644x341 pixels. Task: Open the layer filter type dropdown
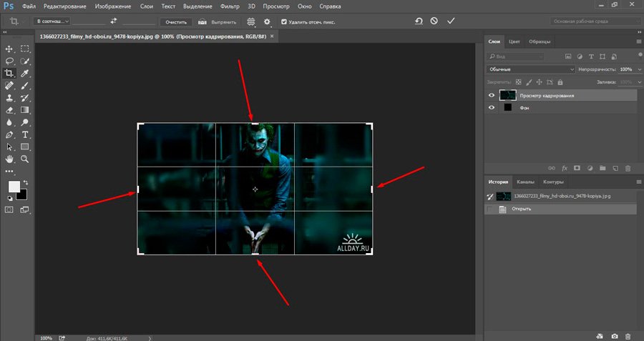point(515,56)
